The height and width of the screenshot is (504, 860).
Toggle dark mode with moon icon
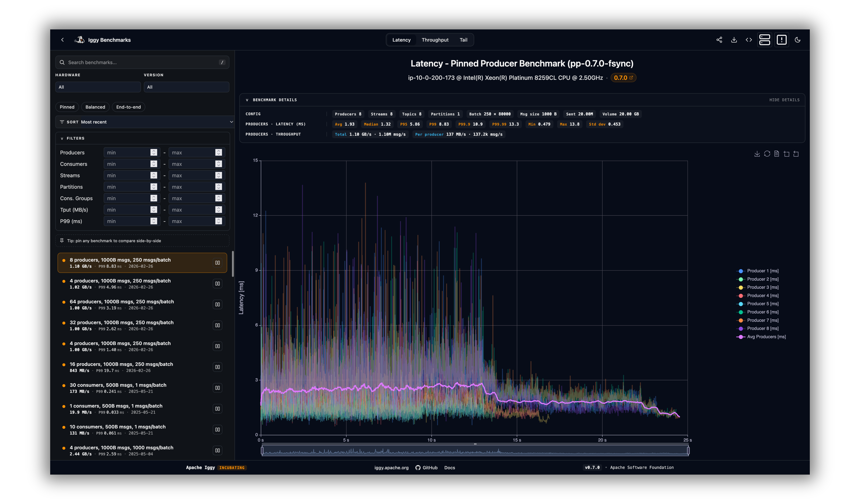[x=797, y=40]
